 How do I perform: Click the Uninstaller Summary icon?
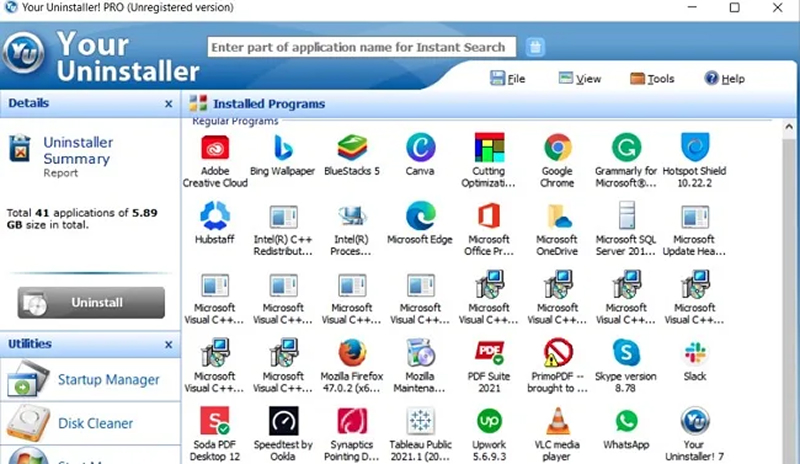point(20,148)
